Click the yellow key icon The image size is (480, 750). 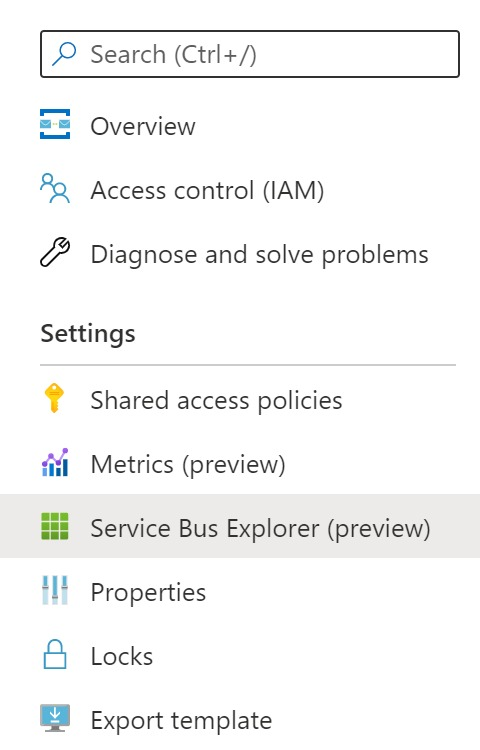(x=54, y=397)
